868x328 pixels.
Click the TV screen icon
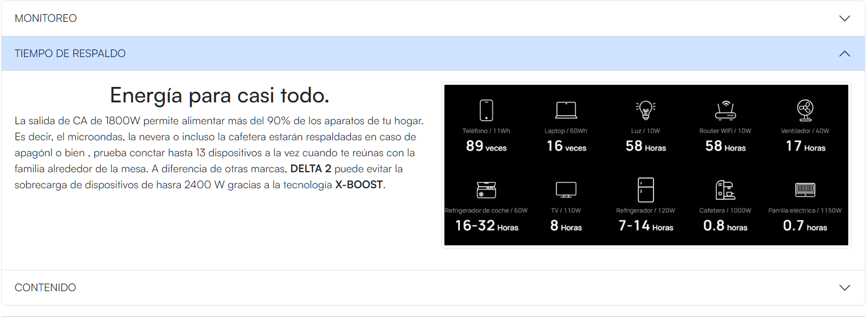tap(566, 190)
